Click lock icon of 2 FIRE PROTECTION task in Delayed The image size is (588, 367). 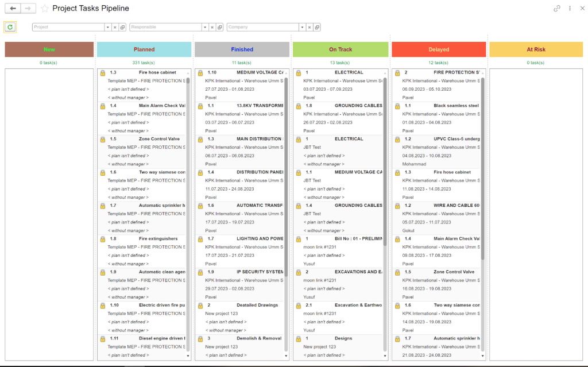pyautogui.click(x=397, y=73)
